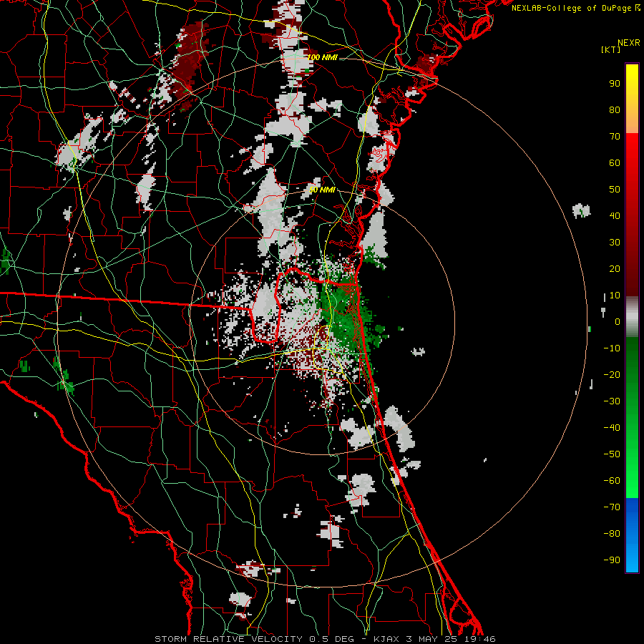Click the 20 value on the velocity scale

(x=615, y=268)
